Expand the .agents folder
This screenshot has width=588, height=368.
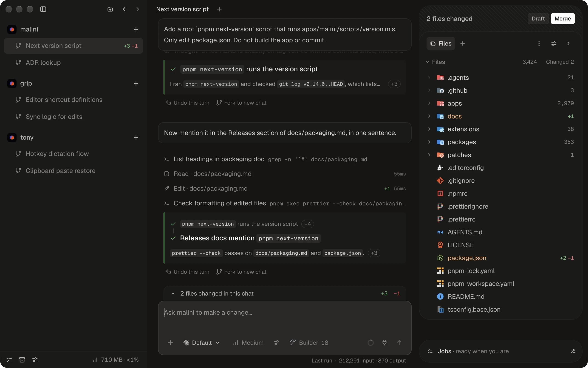pyautogui.click(x=429, y=78)
